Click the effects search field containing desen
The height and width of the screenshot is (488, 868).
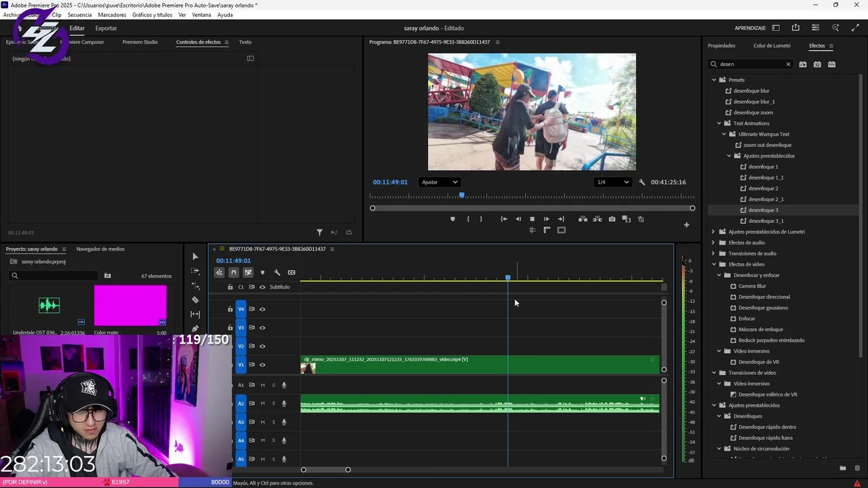click(x=751, y=64)
